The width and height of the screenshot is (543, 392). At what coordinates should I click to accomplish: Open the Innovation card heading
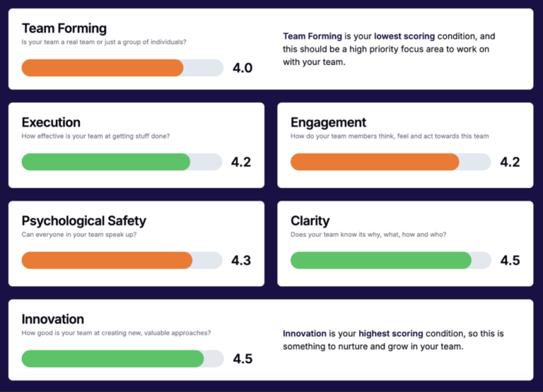[x=53, y=319]
